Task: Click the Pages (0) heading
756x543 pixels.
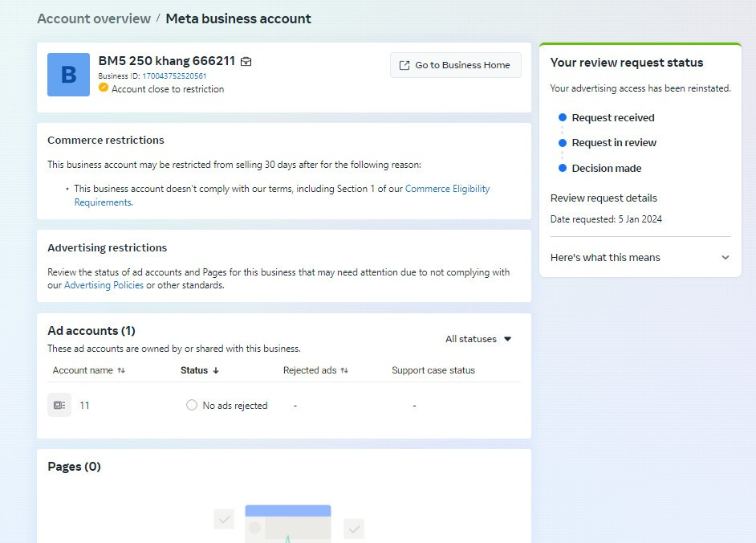Action: click(x=75, y=467)
